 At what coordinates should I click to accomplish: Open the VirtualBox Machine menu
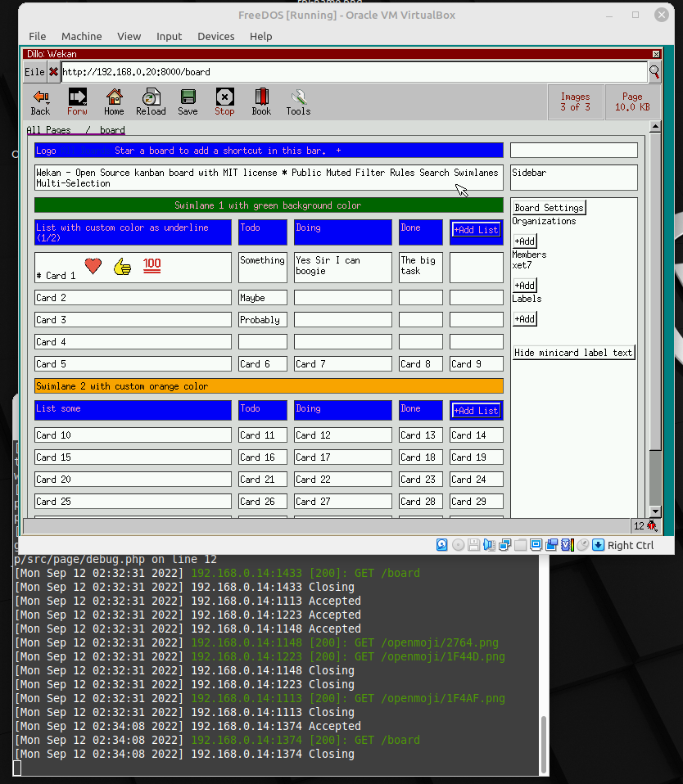tap(82, 37)
